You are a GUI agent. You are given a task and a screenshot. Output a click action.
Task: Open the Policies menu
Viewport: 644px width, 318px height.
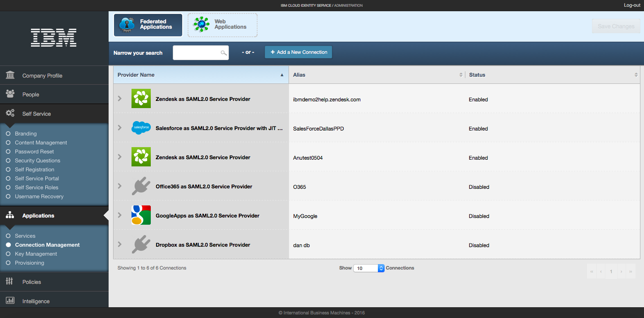pos(54,282)
